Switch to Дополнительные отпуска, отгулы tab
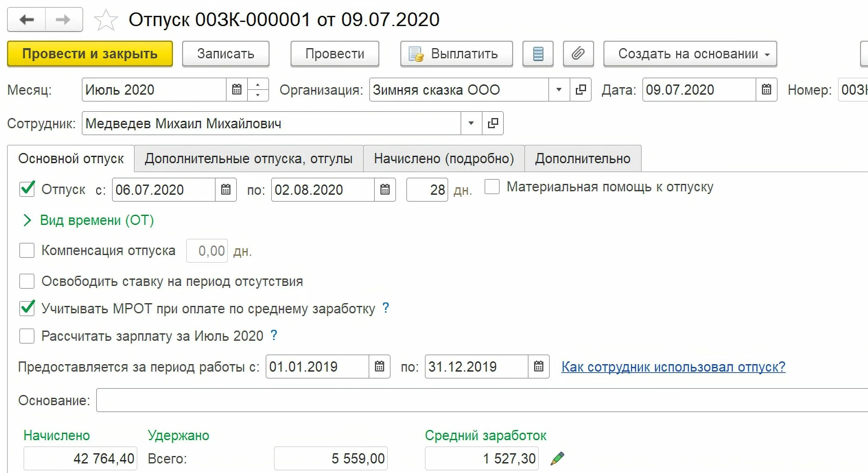This screenshot has height=473, width=868. (249, 158)
